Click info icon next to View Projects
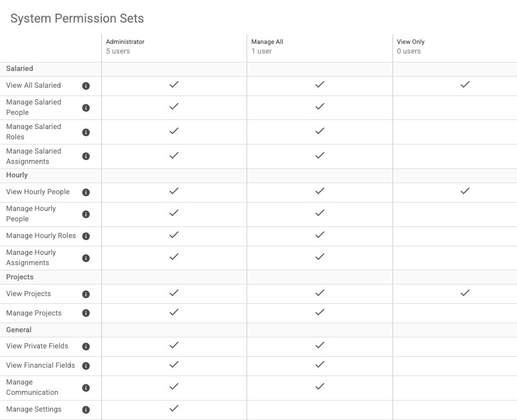Image resolution: width=517 pixels, height=420 pixels. coord(86,294)
